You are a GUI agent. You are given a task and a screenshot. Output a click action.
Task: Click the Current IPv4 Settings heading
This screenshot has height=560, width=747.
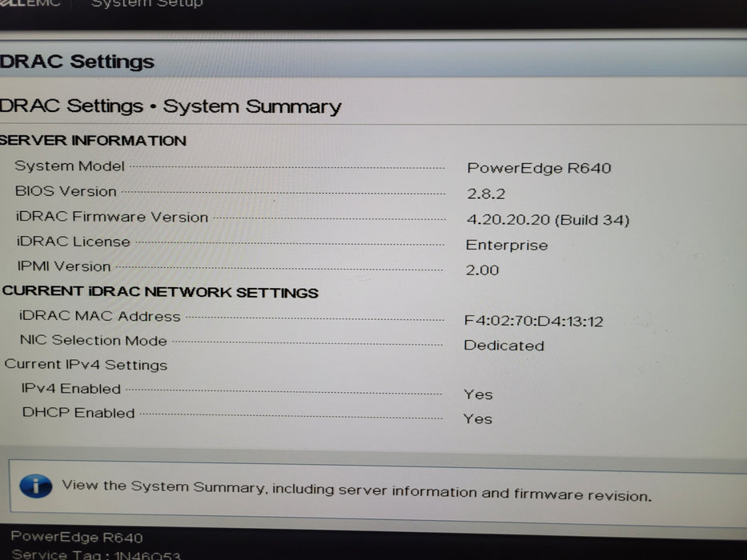[x=86, y=364]
